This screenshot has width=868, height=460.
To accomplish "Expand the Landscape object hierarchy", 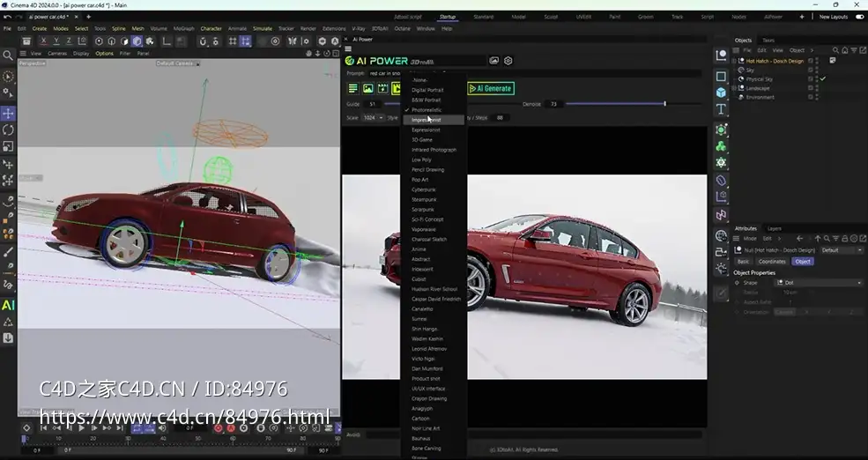I will [x=735, y=88].
